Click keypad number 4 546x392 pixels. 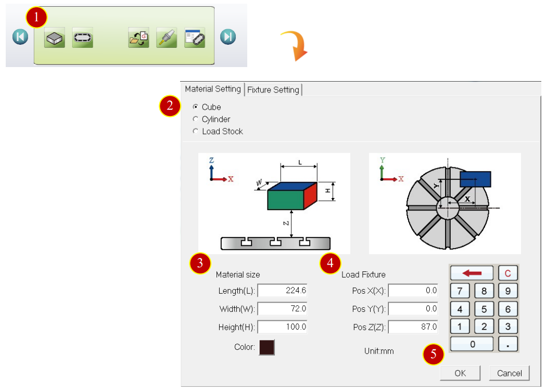click(460, 309)
